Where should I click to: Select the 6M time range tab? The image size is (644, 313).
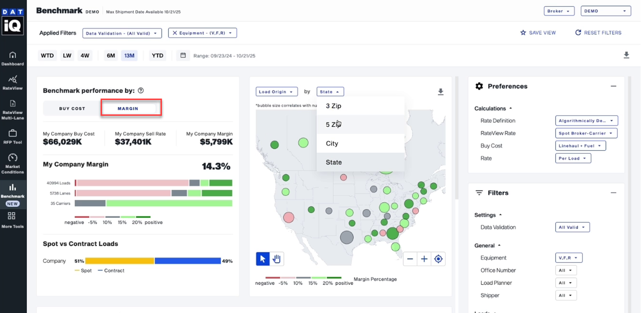(x=111, y=55)
